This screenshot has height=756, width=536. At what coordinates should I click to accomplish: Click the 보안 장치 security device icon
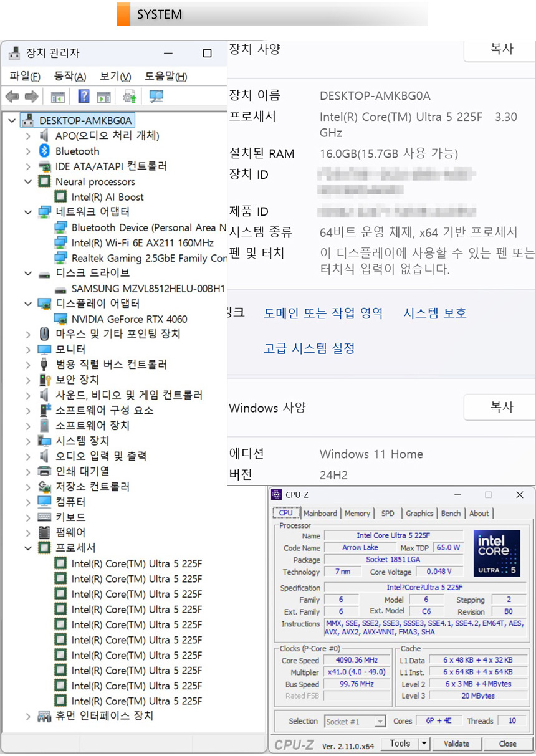click(44, 380)
